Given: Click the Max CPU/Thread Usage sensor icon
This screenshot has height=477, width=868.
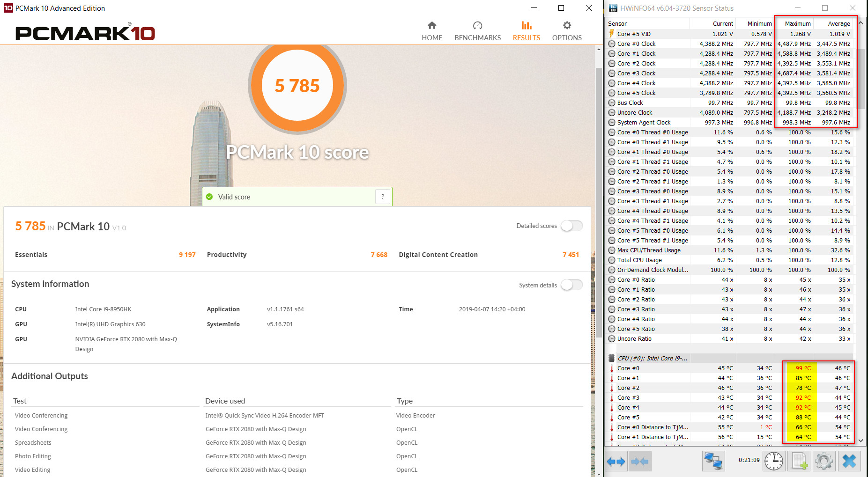Looking at the screenshot, I should pyautogui.click(x=612, y=250).
